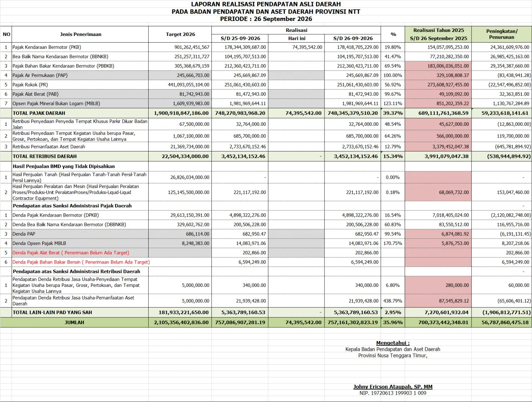The height and width of the screenshot is (402, 532).
Task: Select lain-lain PAD target "181,933,221,650.00"
Action: pos(184,312)
